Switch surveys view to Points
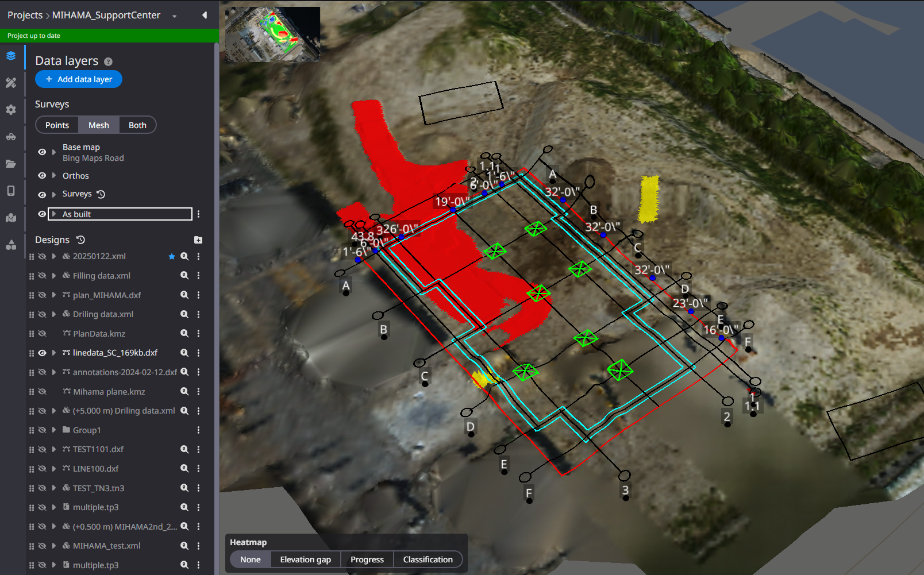 coord(57,125)
